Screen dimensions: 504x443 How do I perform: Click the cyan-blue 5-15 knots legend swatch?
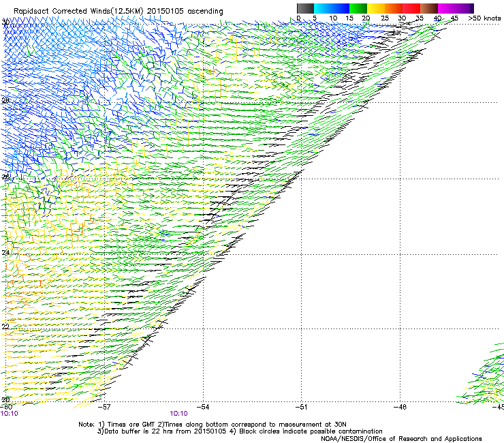coord(332,8)
